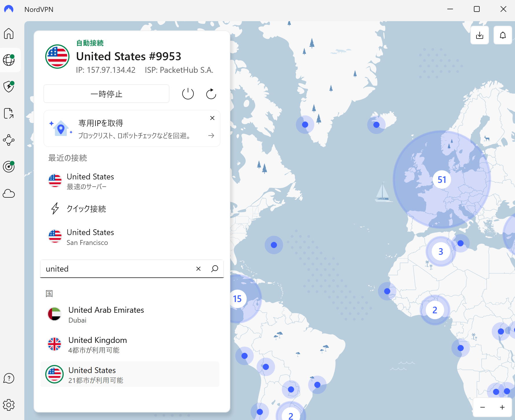Click the Iceland server dot
This screenshot has height=420, width=515.
(376, 125)
